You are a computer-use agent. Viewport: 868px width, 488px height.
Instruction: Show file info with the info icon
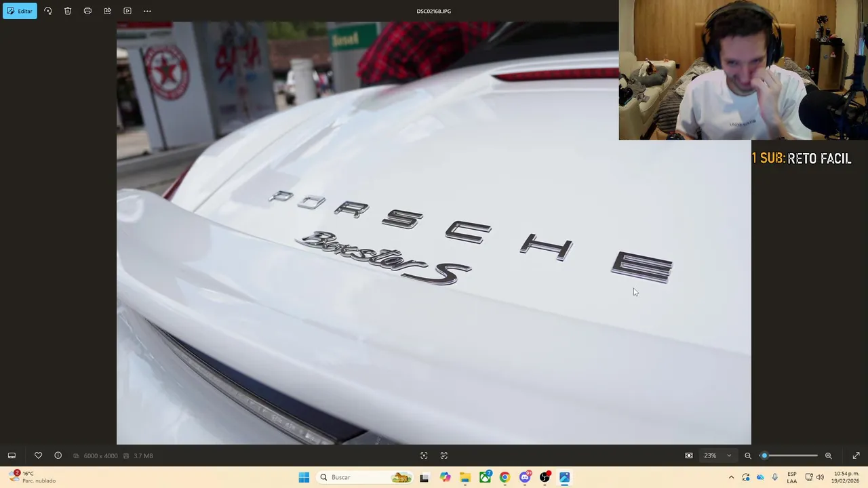pos(58,455)
